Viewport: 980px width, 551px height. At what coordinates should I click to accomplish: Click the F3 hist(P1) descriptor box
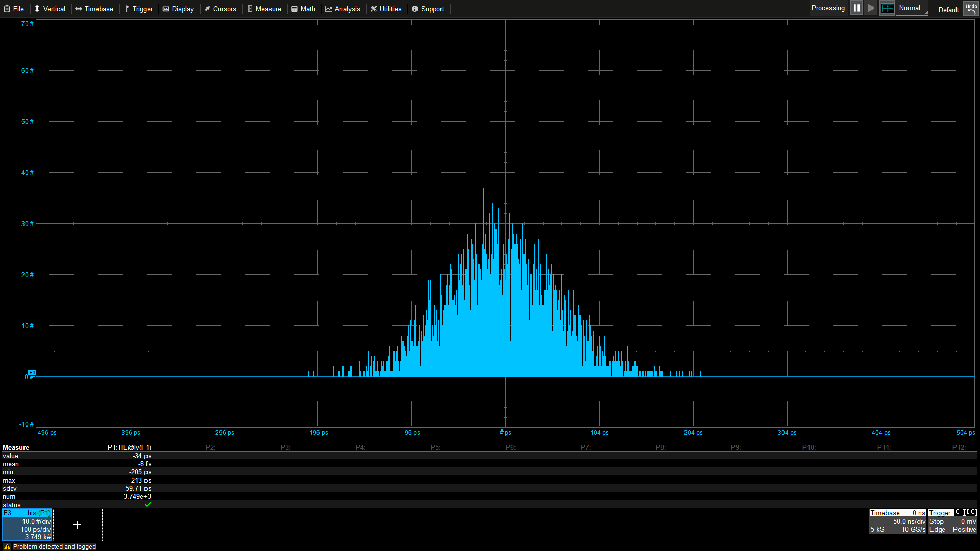point(27,524)
